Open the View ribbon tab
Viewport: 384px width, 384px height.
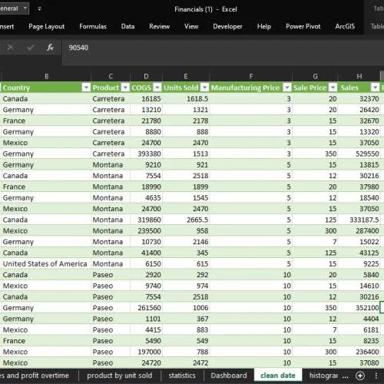point(191,27)
